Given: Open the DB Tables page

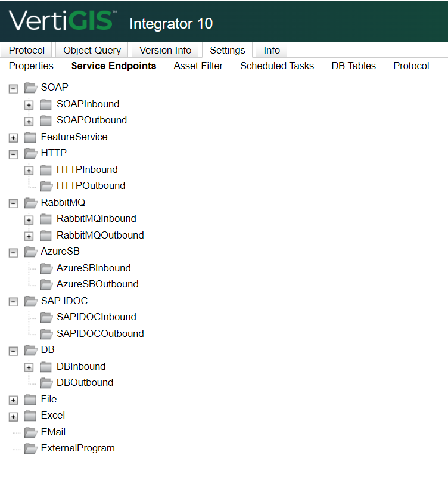Looking at the screenshot, I should tap(353, 66).
